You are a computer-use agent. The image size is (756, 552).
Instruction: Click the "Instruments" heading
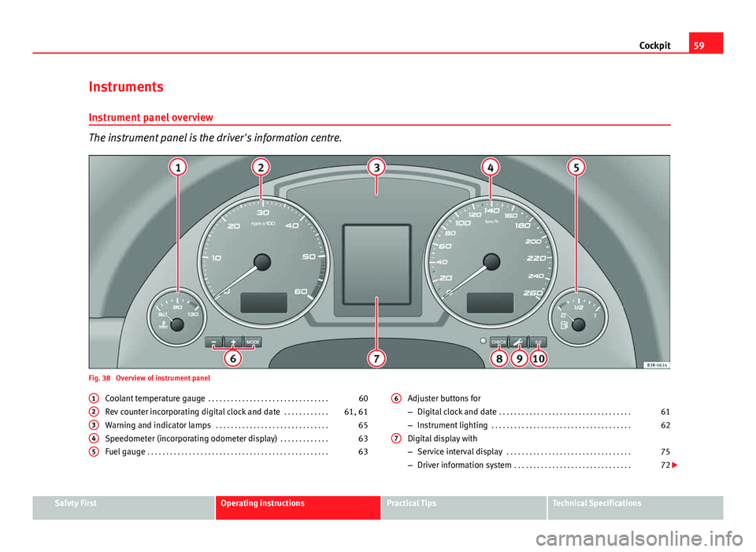(126, 87)
